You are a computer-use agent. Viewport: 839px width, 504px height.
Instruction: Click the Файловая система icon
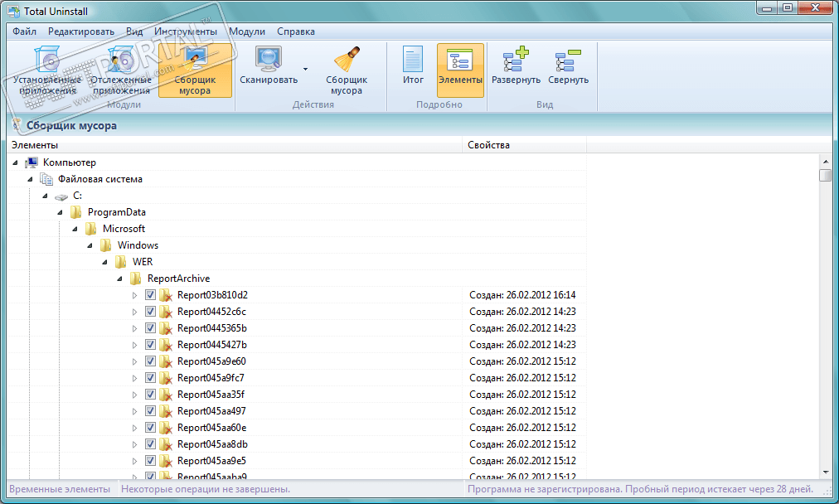point(46,179)
